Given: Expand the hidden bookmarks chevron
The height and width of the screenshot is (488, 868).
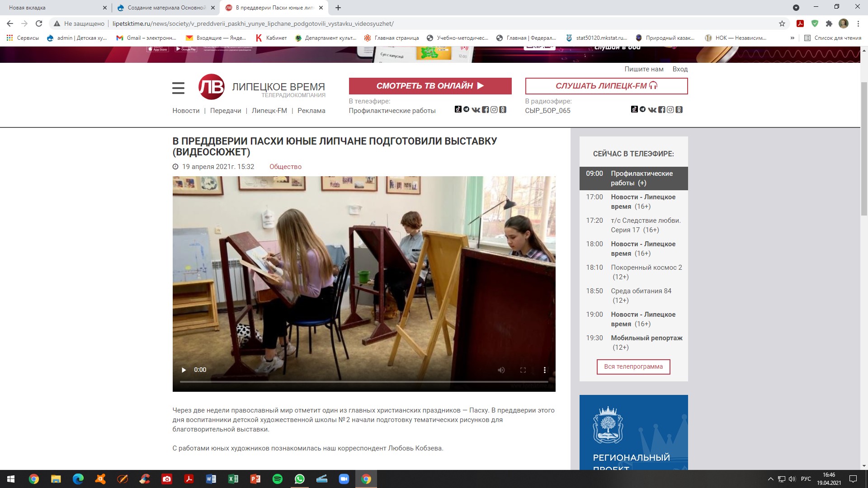Looking at the screenshot, I should pyautogui.click(x=792, y=38).
